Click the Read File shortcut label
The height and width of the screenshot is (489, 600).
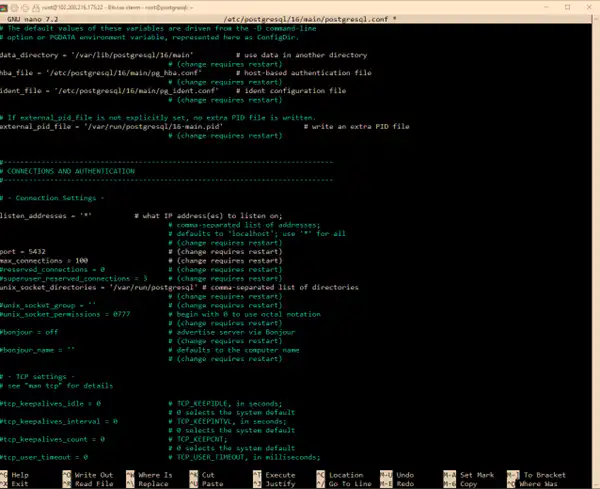(93, 483)
